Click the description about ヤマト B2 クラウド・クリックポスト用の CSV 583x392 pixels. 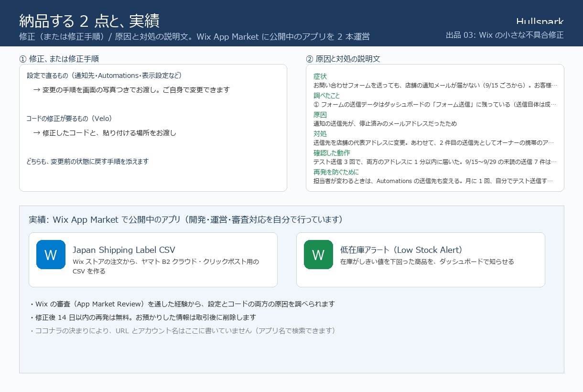click(x=166, y=266)
